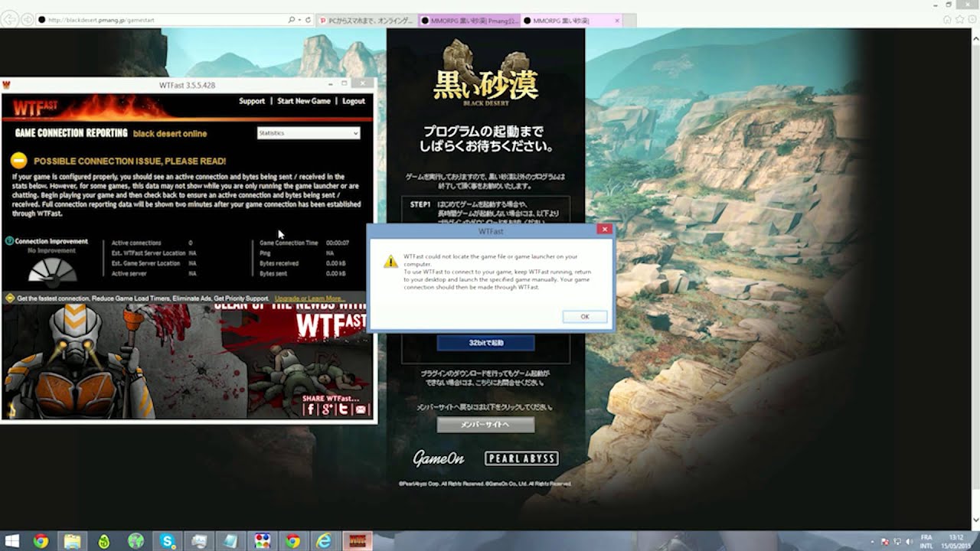Show hidden tray icons arrow

[874, 541]
